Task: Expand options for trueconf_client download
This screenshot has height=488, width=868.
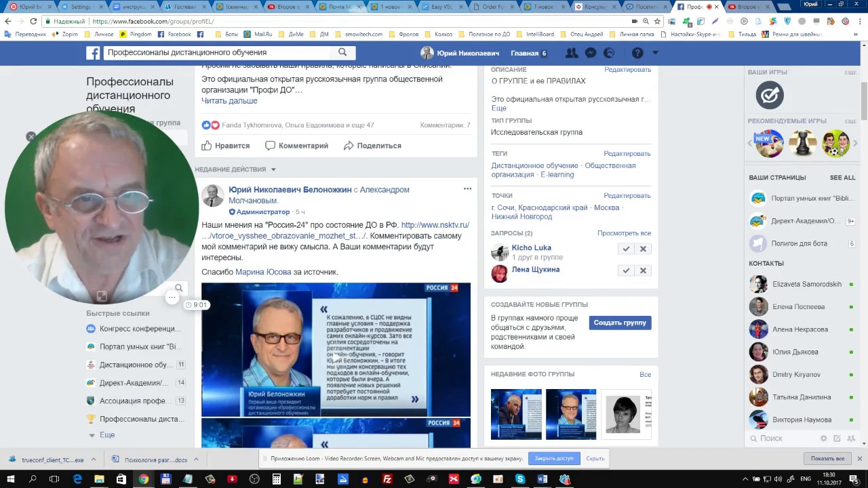Action: click(94, 460)
